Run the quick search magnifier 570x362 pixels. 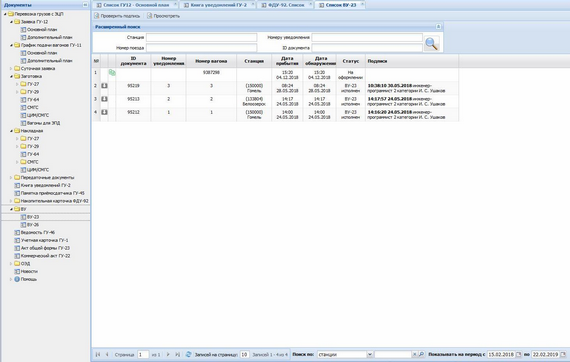pos(421,354)
